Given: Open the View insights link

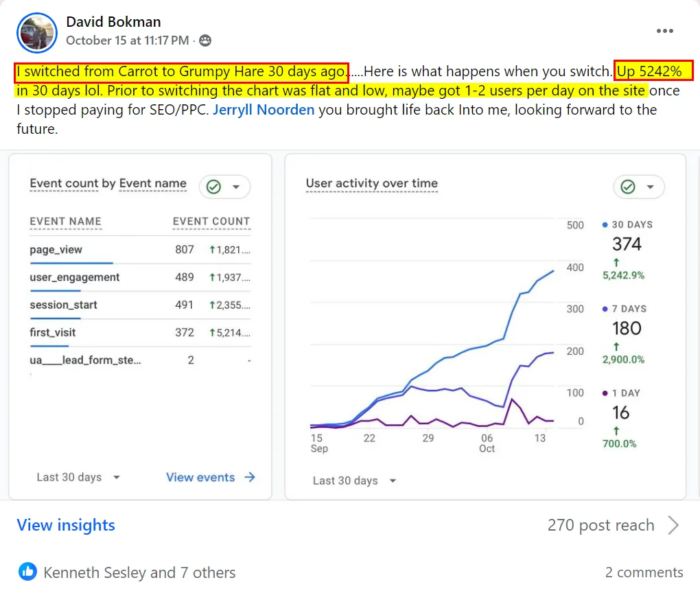Looking at the screenshot, I should [66, 526].
